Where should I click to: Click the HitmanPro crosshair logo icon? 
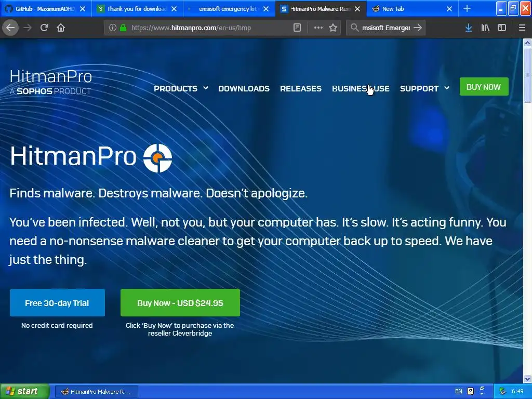(x=158, y=158)
